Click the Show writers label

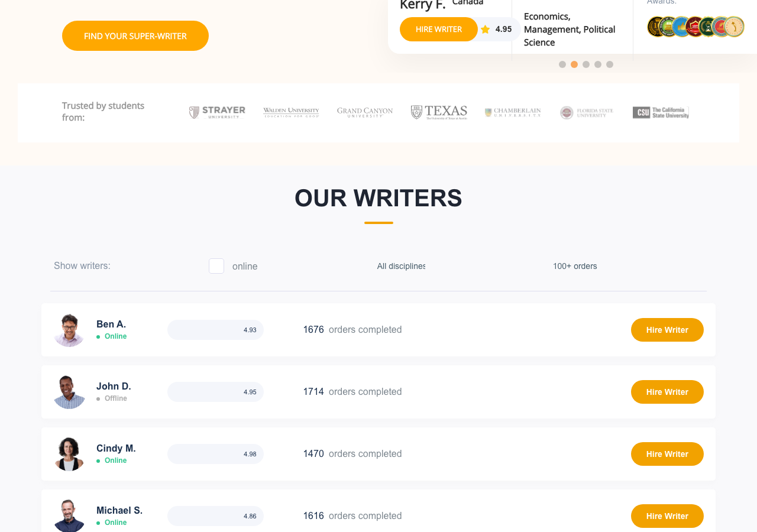click(x=82, y=266)
